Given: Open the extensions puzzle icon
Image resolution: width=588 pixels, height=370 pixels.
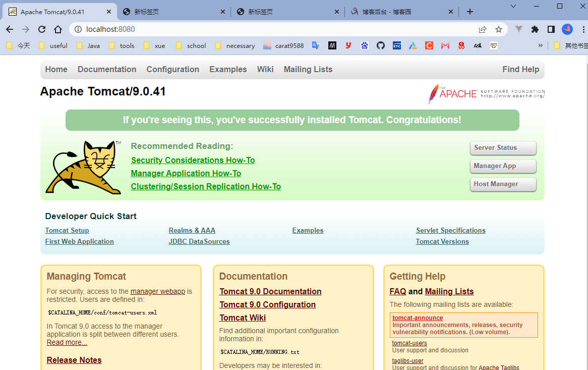Looking at the screenshot, I should click(x=535, y=29).
